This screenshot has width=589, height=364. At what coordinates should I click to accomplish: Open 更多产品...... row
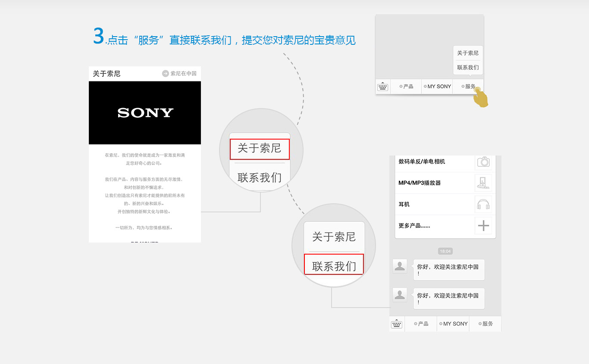(x=445, y=226)
